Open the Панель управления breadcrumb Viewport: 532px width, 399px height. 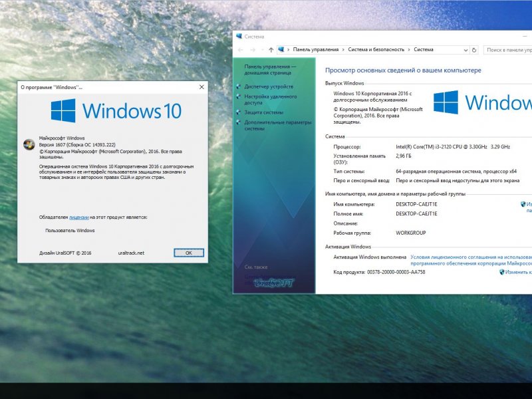(315, 49)
